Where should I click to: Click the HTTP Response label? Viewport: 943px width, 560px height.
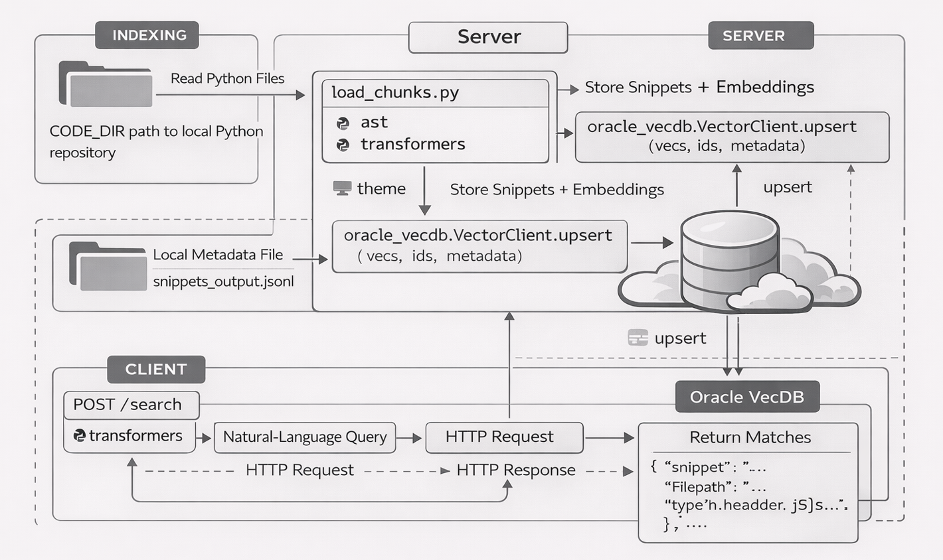pos(516,470)
